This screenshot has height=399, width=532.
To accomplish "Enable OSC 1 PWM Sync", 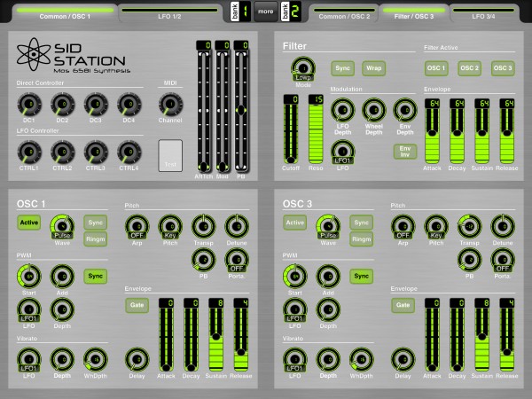I will (x=96, y=276).
